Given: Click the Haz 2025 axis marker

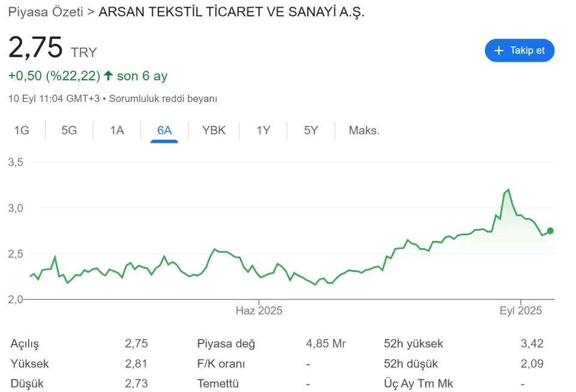Looking at the screenshot, I should [259, 310].
